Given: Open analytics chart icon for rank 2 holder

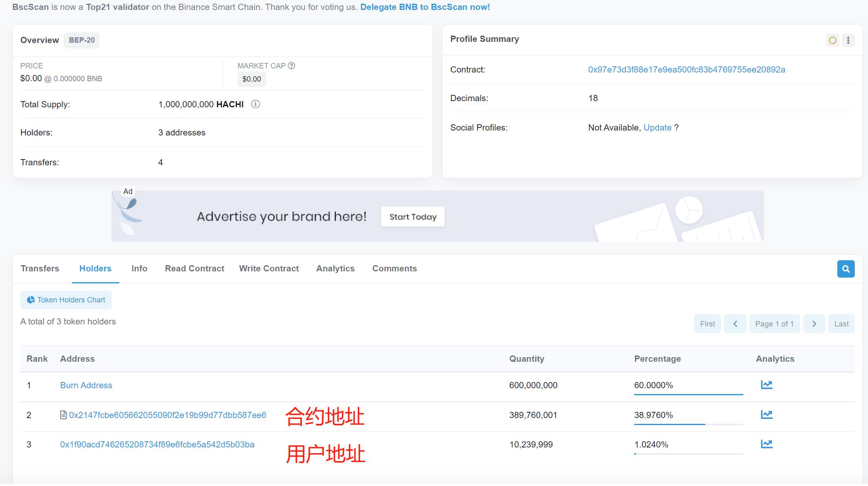Looking at the screenshot, I should [x=766, y=415].
